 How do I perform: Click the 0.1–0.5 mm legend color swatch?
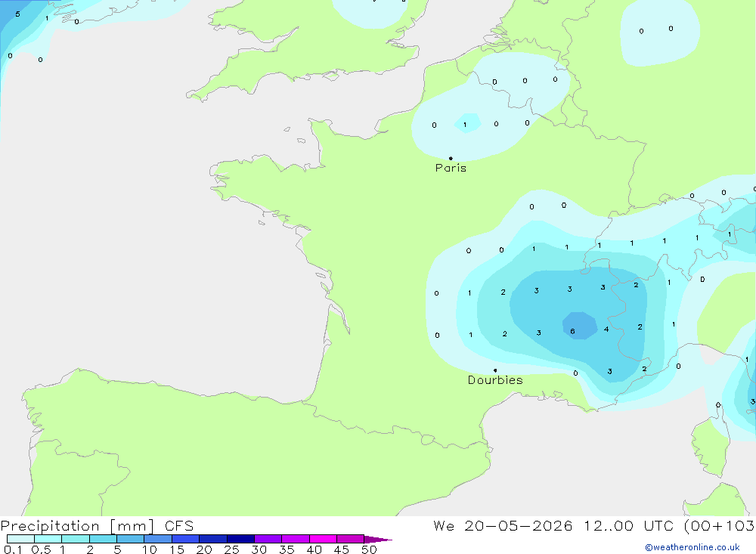[20, 539]
